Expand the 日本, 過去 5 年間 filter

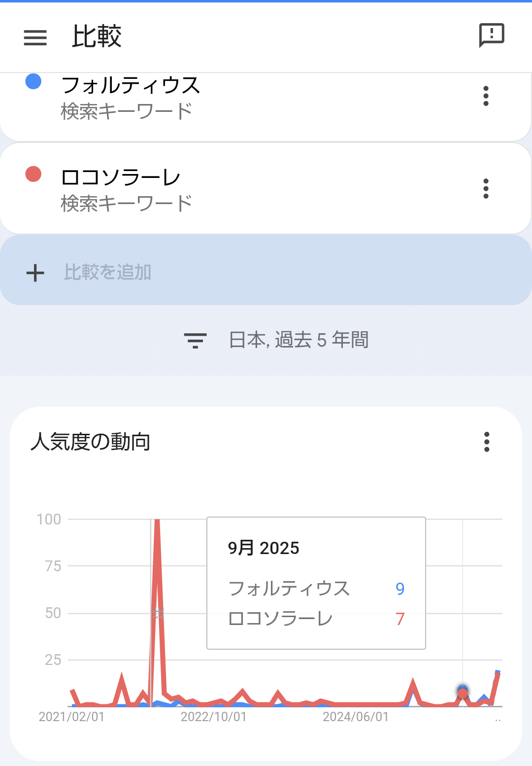pos(299,340)
